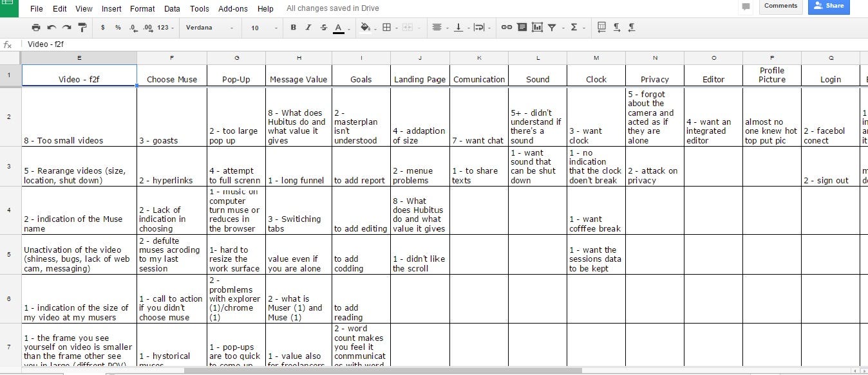
Task: Undo the last action
Action: 52,28
